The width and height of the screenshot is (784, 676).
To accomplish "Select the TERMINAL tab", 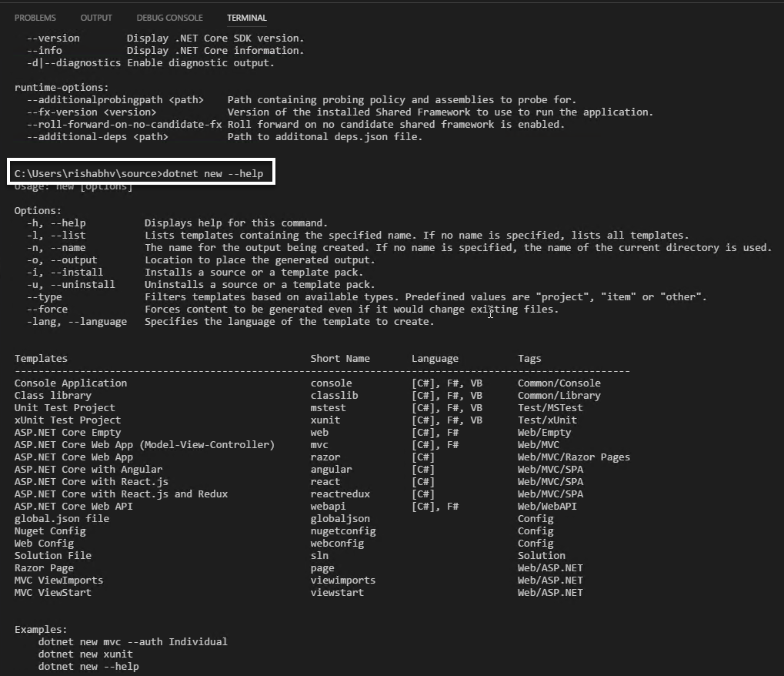I will [247, 18].
